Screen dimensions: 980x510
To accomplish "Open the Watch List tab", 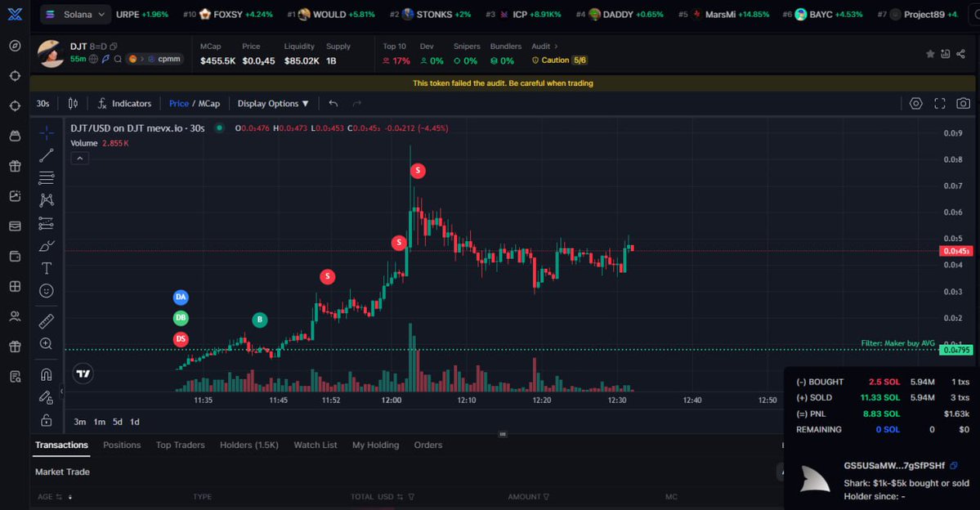I will (x=315, y=445).
